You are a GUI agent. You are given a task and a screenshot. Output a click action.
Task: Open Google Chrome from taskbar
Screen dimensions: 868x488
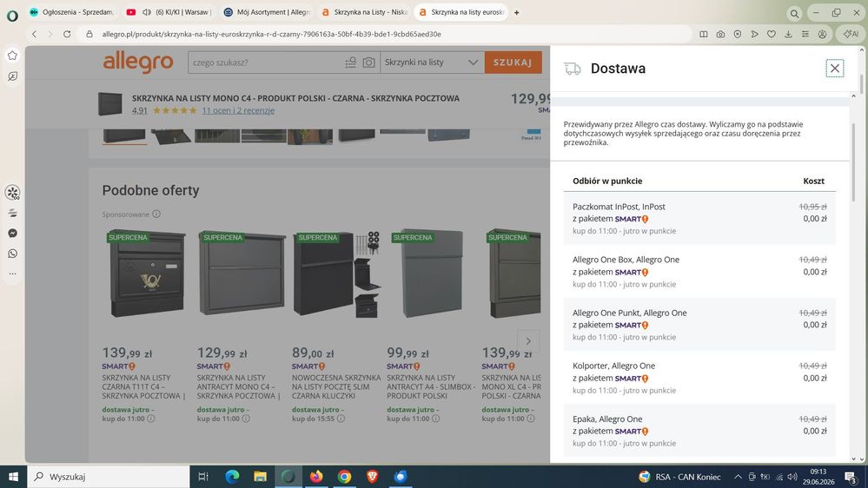click(x=344, y=477)
